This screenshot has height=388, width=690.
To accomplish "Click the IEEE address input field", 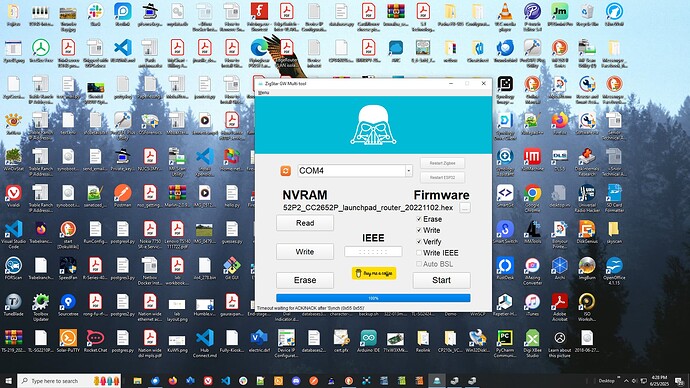I will (373, 252).
